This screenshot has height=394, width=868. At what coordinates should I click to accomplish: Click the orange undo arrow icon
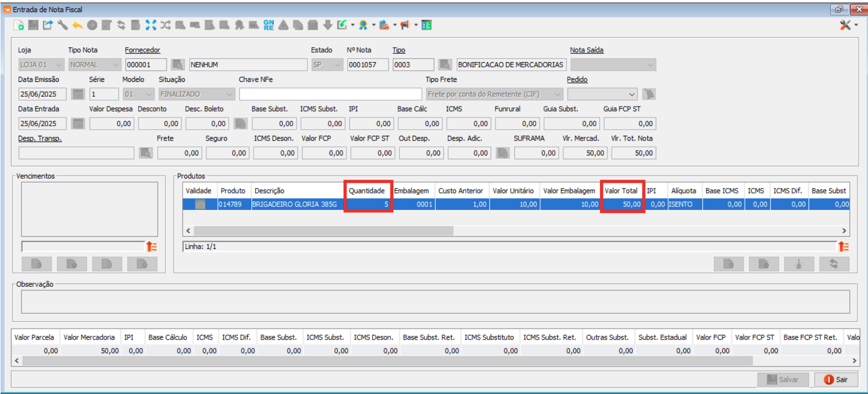click(x=78, y=25)
